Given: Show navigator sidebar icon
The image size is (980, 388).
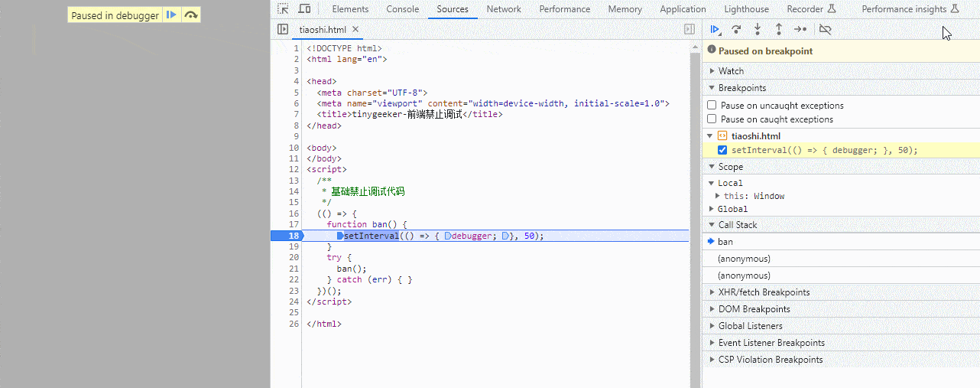Looking at the screenshot, I should pyautogui.click(x=283, y=29).
